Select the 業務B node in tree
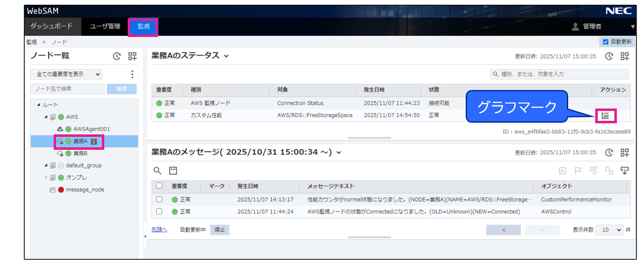The width and height of the screenshot is (644, 262). tap(80, 153)
